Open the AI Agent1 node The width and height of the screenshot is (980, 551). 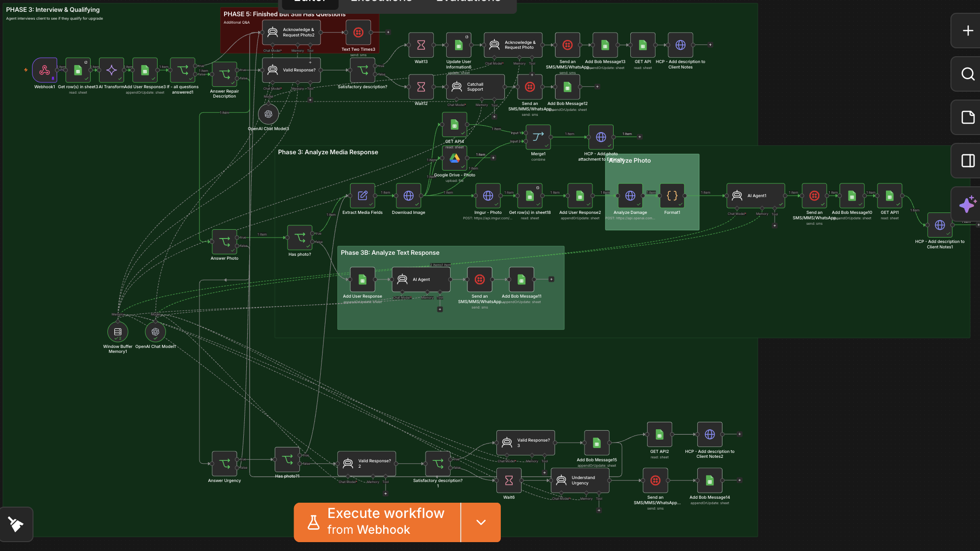[x=756, y=196]
